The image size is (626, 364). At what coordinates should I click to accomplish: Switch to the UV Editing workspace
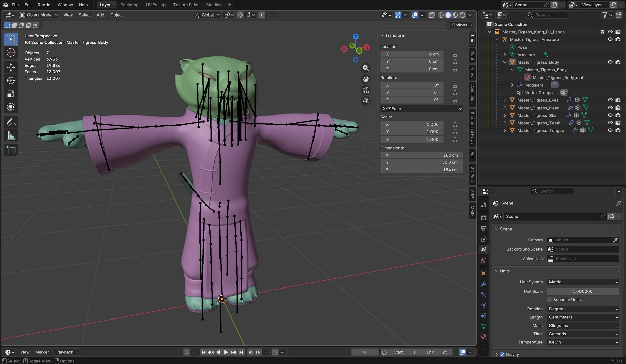point(155,5)
